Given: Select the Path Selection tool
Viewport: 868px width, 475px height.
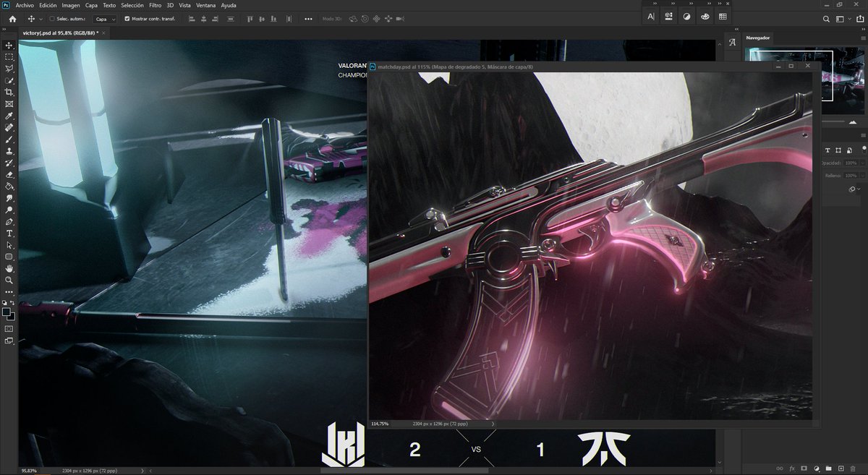Looking at the screenshot, I should click(9, 245).
